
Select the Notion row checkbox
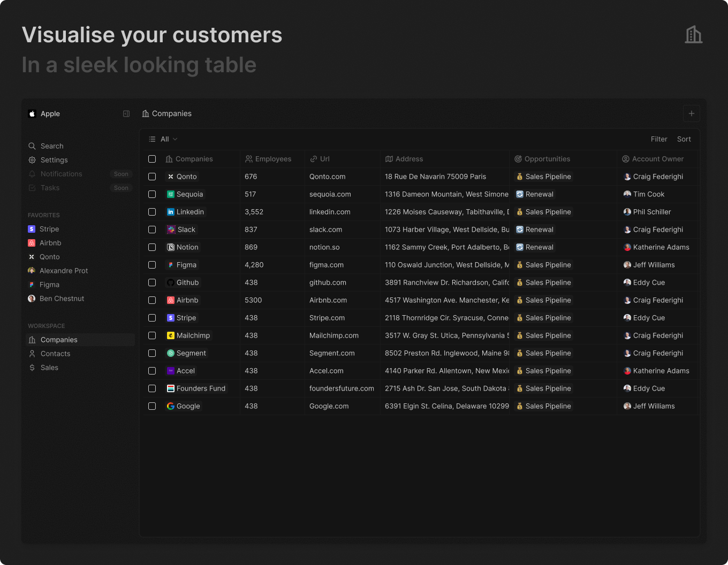click(152, 247)
